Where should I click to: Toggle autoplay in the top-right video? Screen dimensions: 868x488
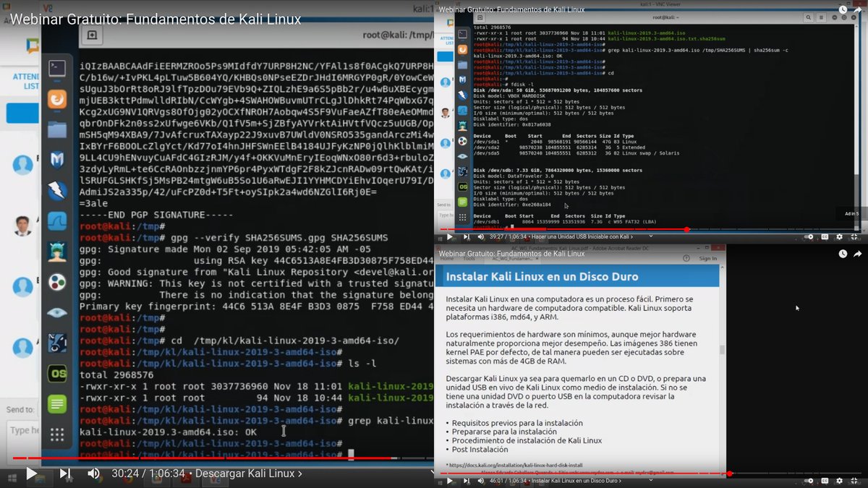(809, 236)
